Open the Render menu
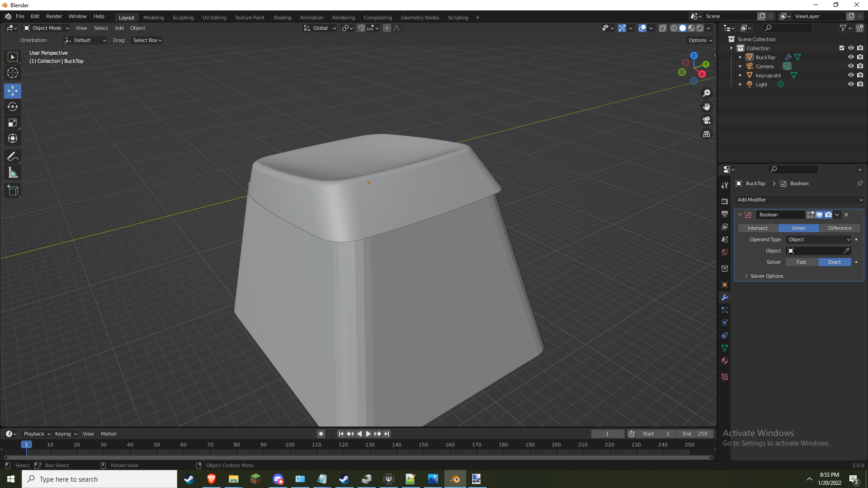Screen dimensions: 868x488 (54, 16)
